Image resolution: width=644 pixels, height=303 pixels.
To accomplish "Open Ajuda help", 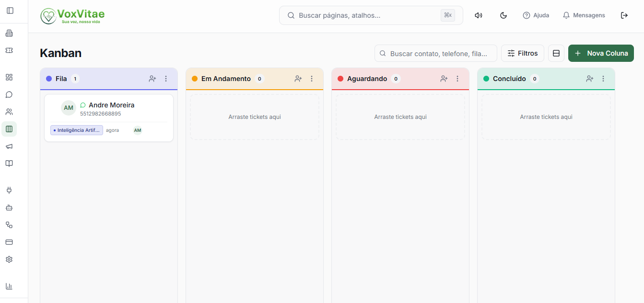I will pos(536,15).
